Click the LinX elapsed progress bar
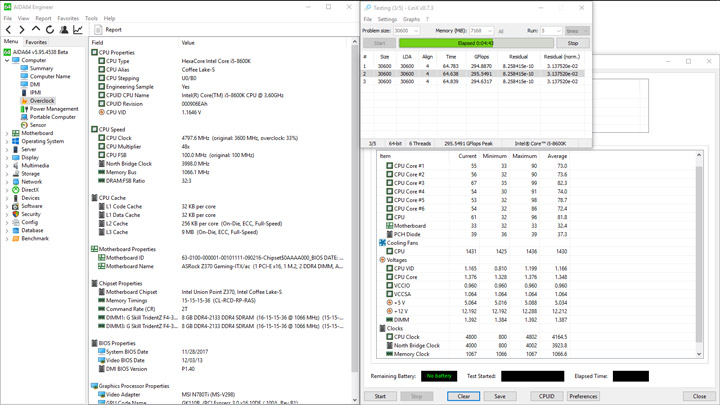Screen dimensions: 720x405 click(x=476, y=43)
